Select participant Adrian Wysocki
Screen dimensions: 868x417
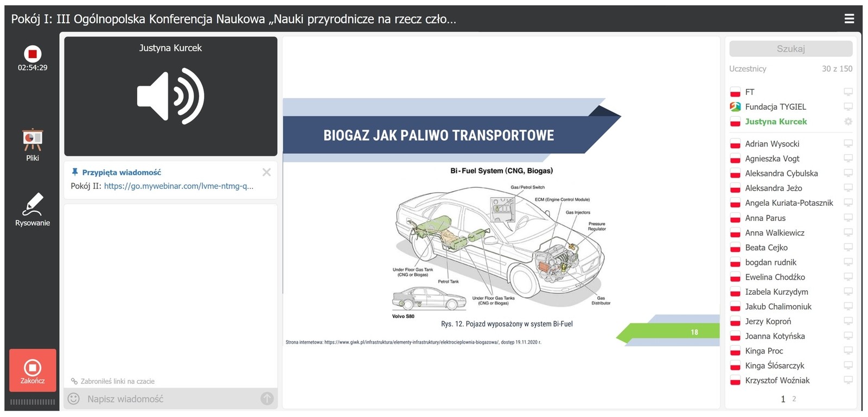click(772, 144)
